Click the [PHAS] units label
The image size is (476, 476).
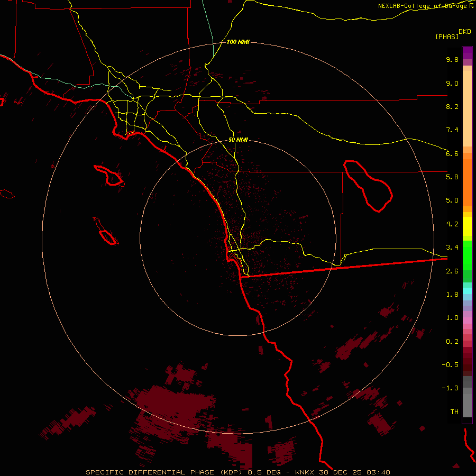click(447, 36)
